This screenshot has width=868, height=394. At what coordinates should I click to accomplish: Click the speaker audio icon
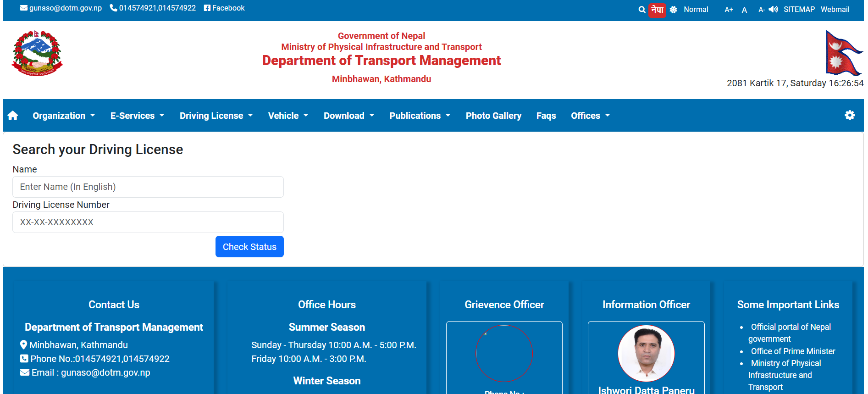point(774,10)
